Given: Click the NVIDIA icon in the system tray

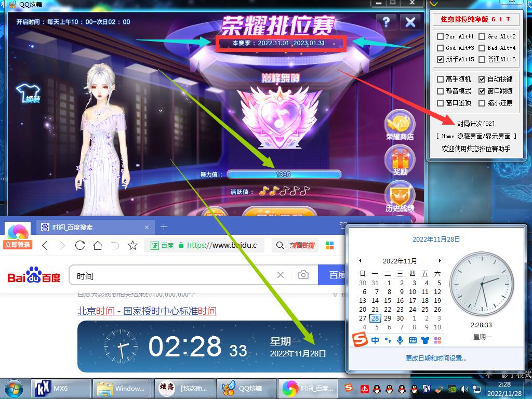Looking at the screenshot, I should pos(452,389).
